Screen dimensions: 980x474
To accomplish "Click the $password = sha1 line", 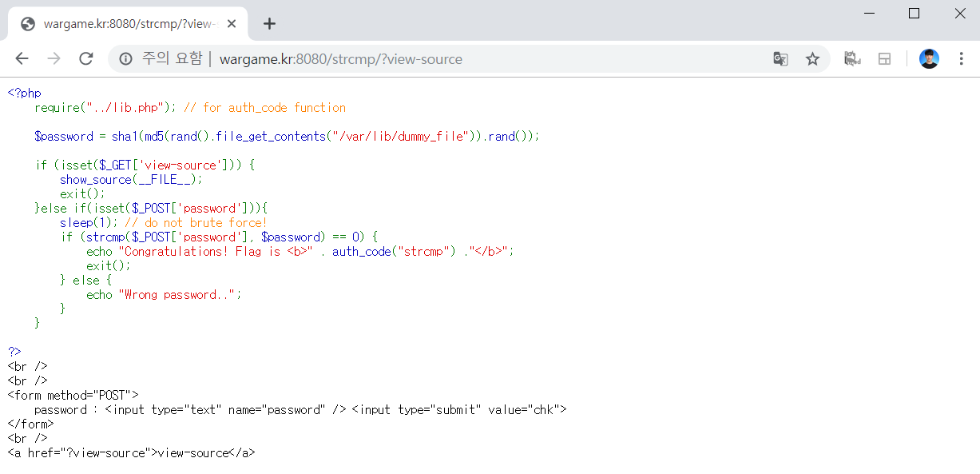I will pyautogui.click(x=288, y=136).
